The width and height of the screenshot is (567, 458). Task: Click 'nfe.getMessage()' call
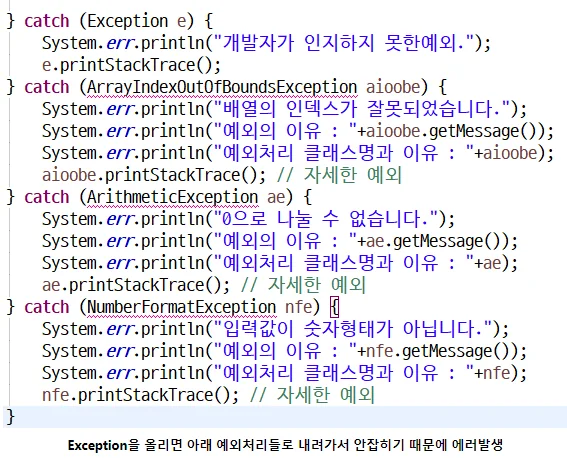pos(442,351)
